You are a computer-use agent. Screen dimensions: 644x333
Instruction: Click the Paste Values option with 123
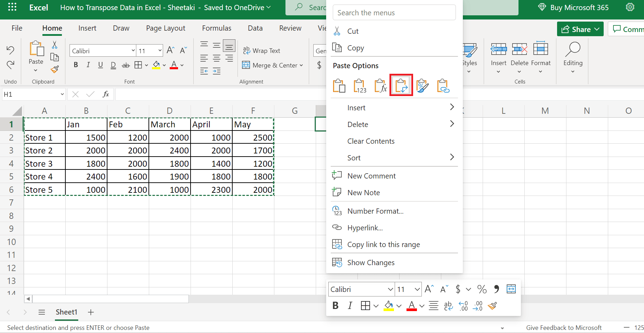[x=360, y=85]
